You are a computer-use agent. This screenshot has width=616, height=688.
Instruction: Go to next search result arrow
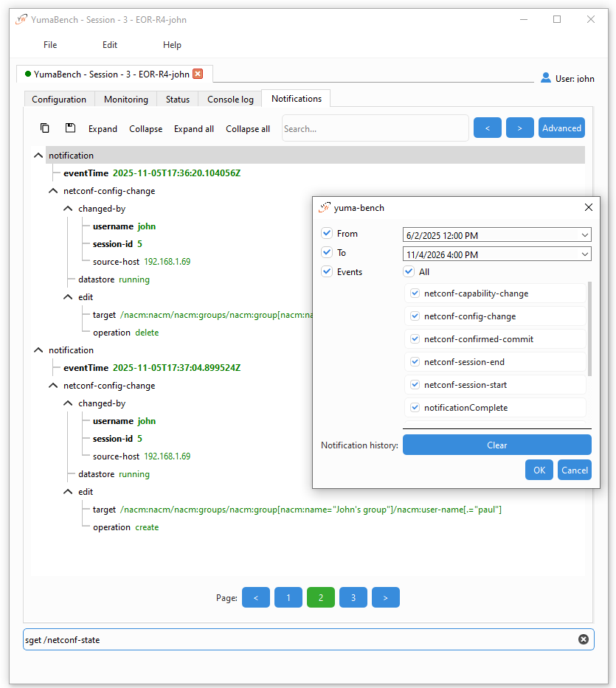(519, 128)
